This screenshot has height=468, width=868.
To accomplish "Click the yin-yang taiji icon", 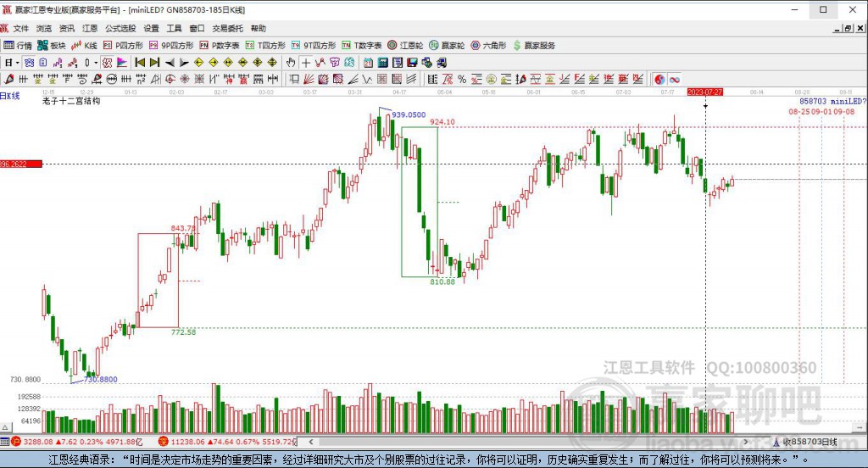I will [x=659, y=79].
